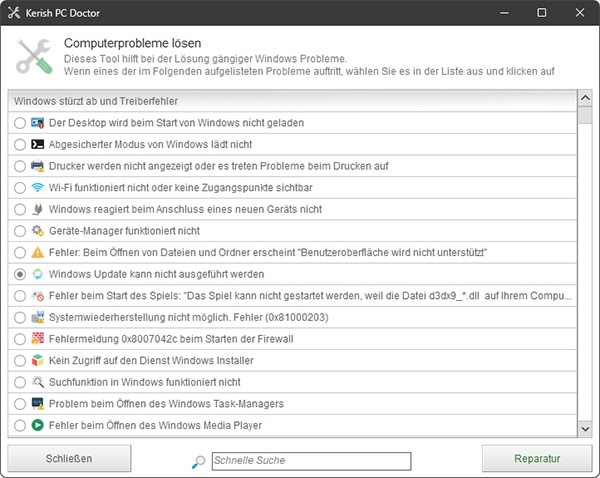Click the Windows Update circular arrows icon

point(38,274)
